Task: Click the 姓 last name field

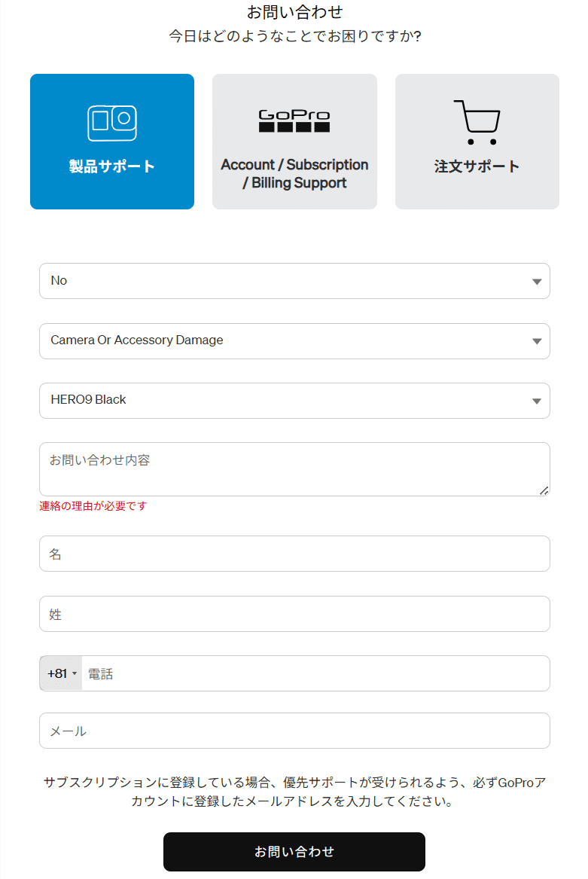Action: (294, 614)
